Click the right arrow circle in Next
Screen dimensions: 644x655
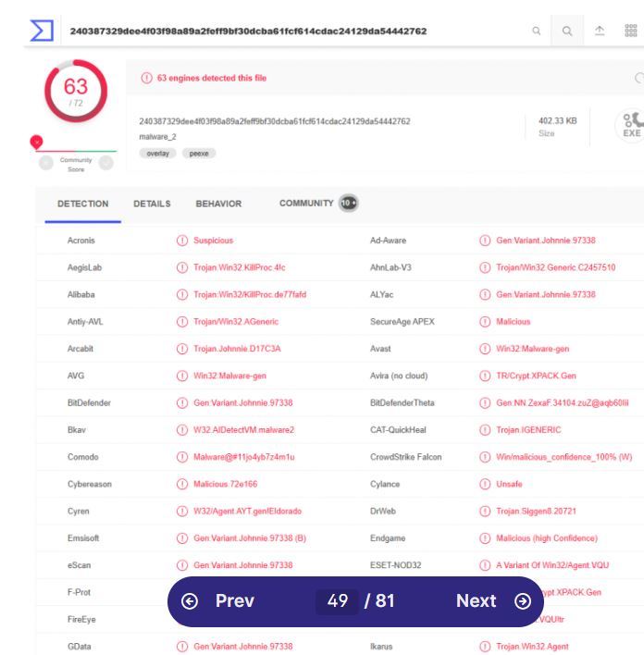(523, 601)
